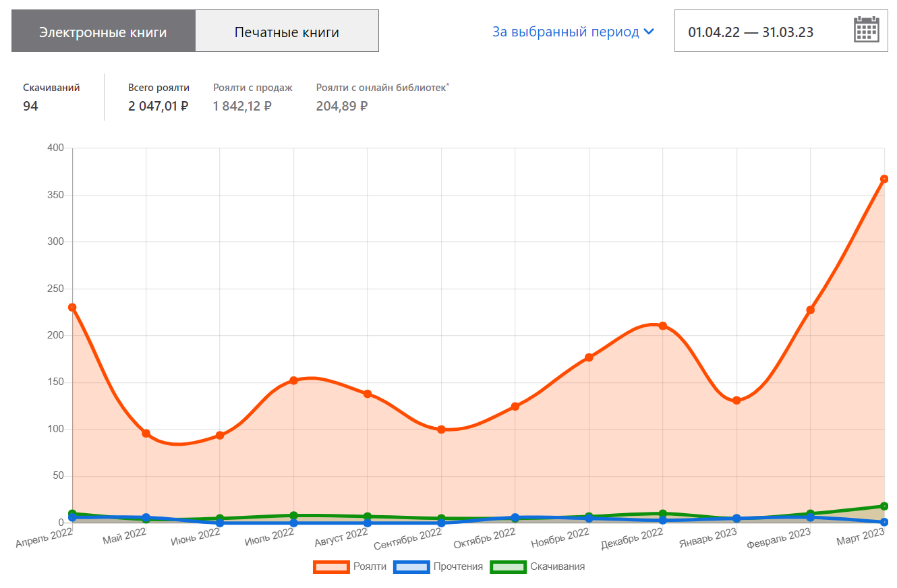Open the calendar date picker icon
Image resolution: width=897 pixels, height=588 pixels.
866,30
